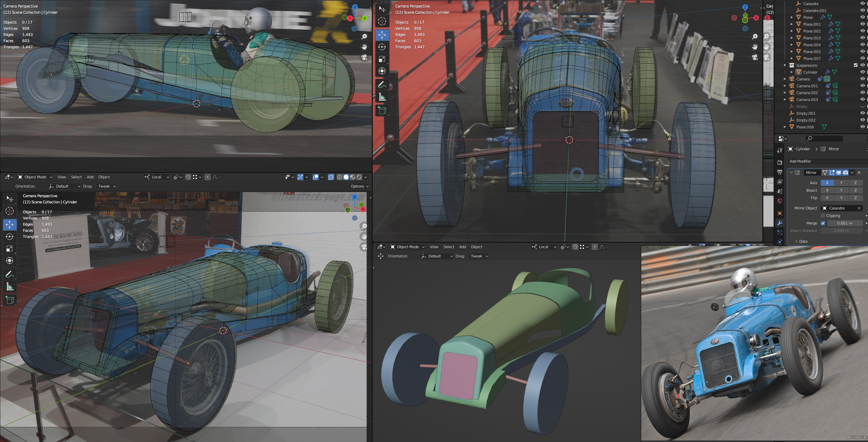Uncheck the Merge checkbox
Screen dimensions: 868x442
[823, 223]
